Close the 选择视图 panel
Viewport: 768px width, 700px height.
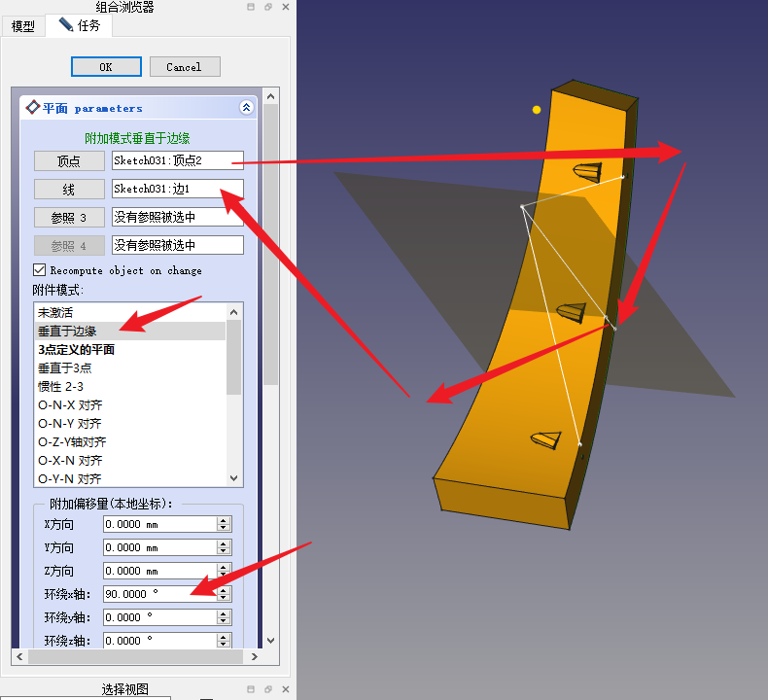(286, 689)
